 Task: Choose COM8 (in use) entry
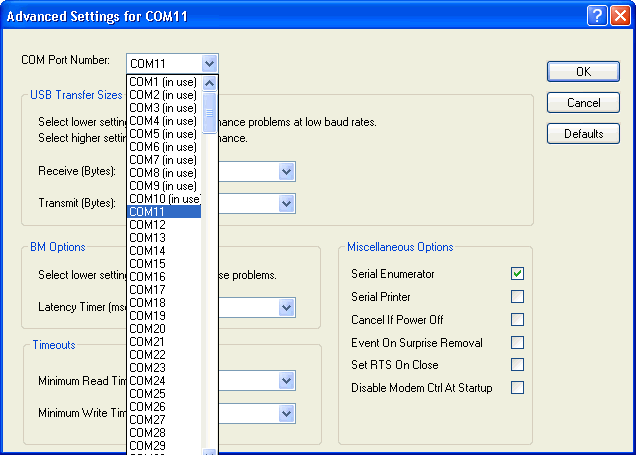point(164,173)
